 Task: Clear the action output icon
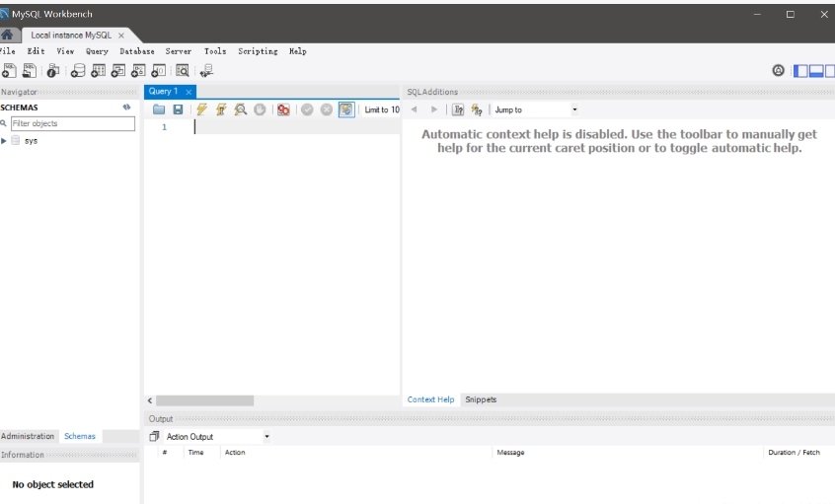tap(154, 436)
